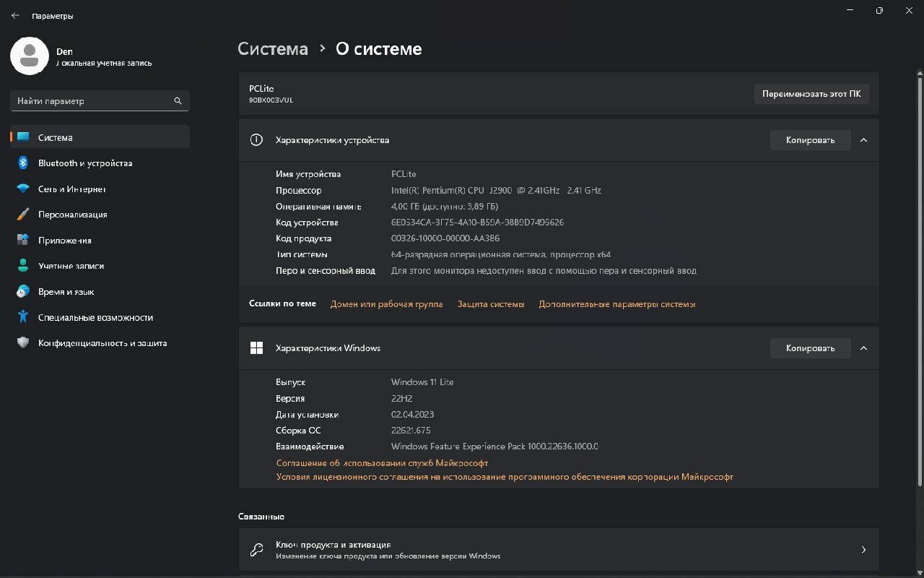
Task: Open Время и язык settings
Action: (x=100, y=292)
